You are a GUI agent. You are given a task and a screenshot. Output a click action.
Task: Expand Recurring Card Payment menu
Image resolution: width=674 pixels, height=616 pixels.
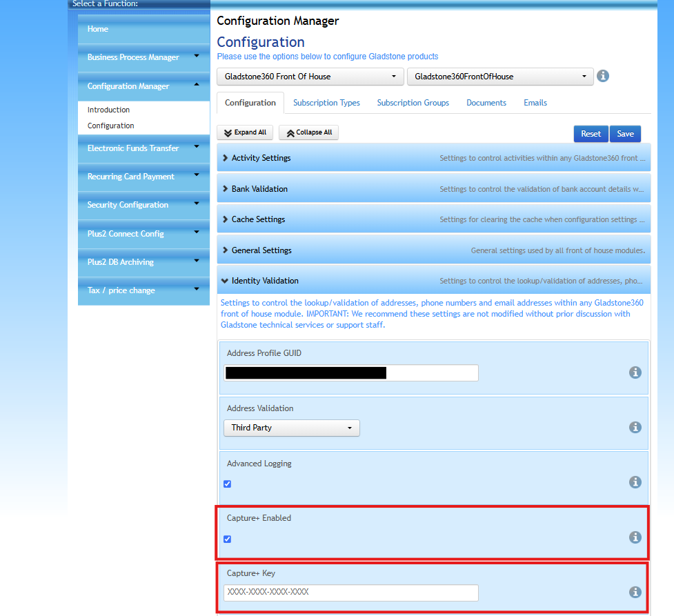pos(143,177)
